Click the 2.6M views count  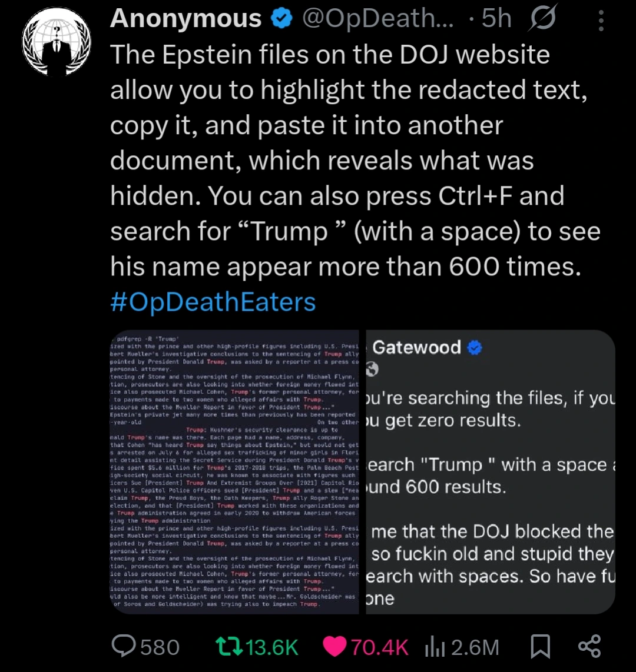click(475, 647)
